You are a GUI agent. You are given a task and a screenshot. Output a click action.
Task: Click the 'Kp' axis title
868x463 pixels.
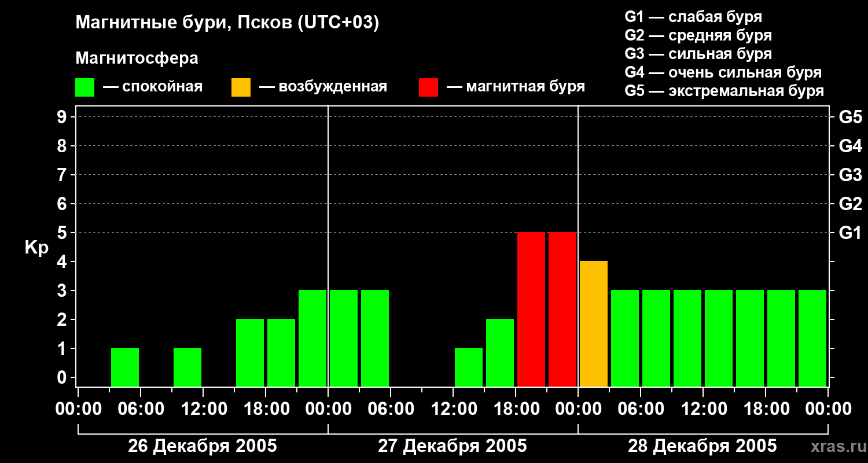[x=36, y=248]
